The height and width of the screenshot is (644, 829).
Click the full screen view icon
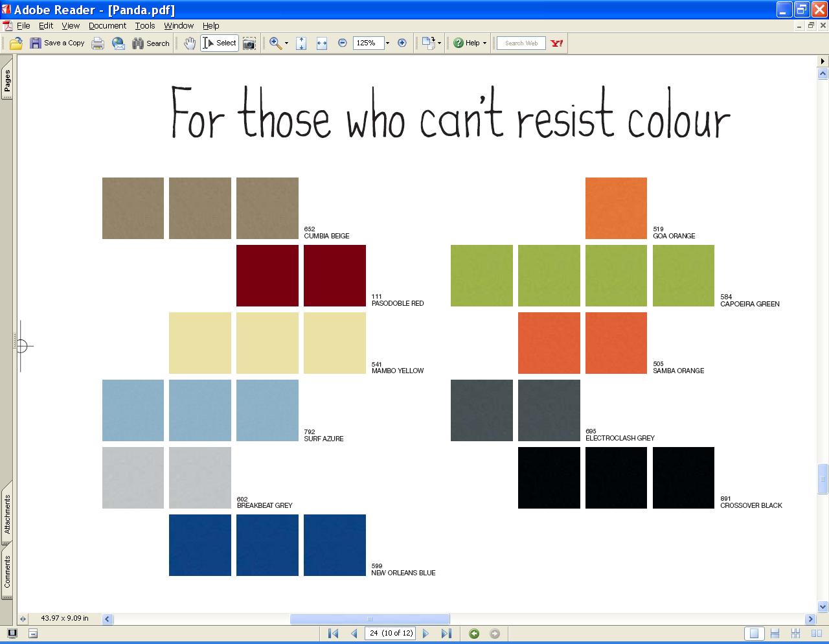(x=12, y=634)
